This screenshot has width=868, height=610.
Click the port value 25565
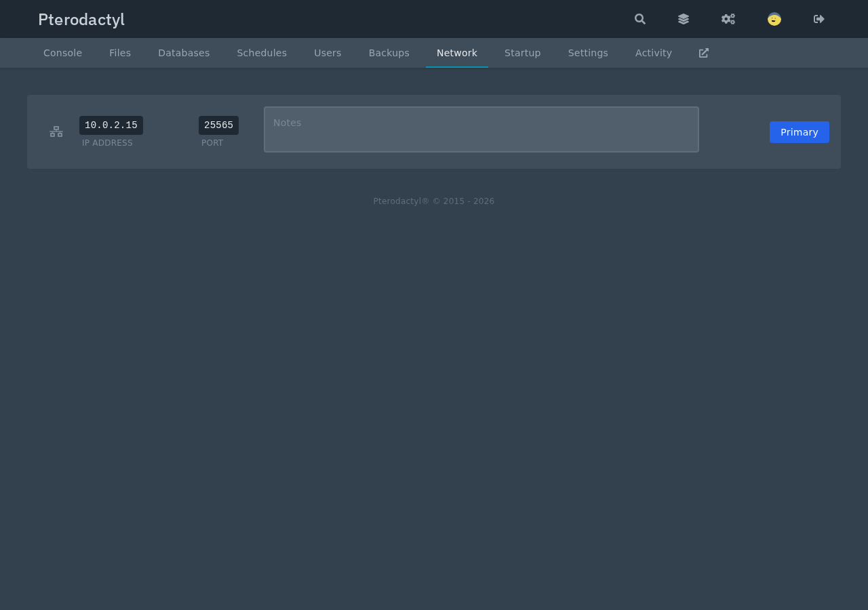(x=218, y=125)
